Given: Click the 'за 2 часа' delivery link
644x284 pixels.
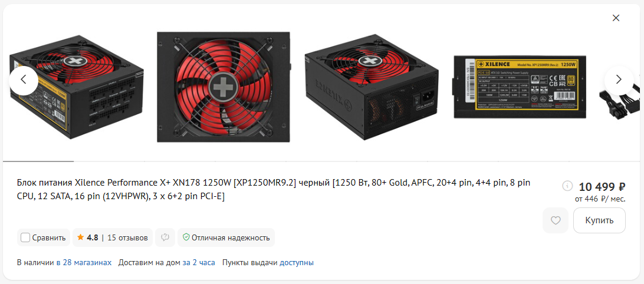Looking at the screenshot, I should coord(199,262).
